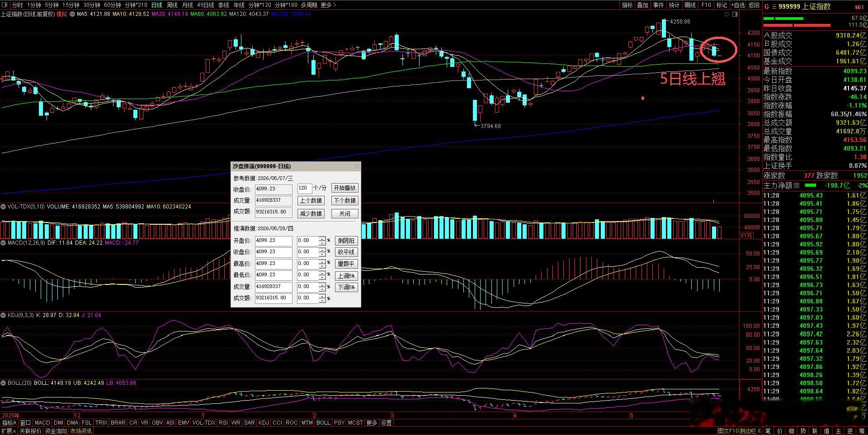This screenshot has height=435, width=868.
Task: Open the 资金流向 tab at bottom left
Action: click(56, 431)
